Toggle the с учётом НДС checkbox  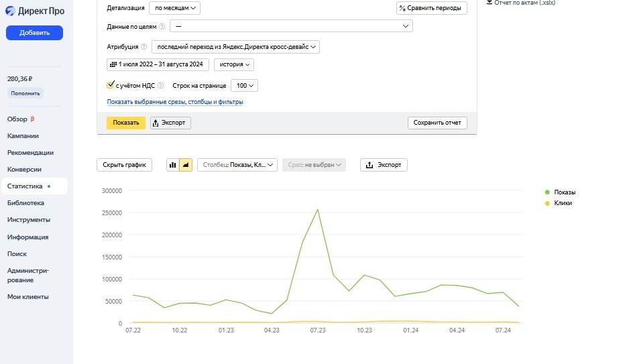coord(111,85)
